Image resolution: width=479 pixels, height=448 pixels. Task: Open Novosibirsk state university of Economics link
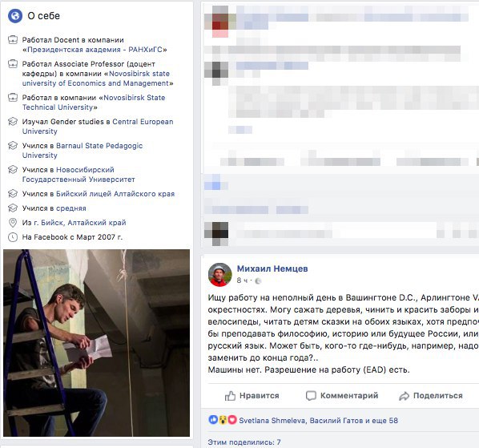(96, 79)
